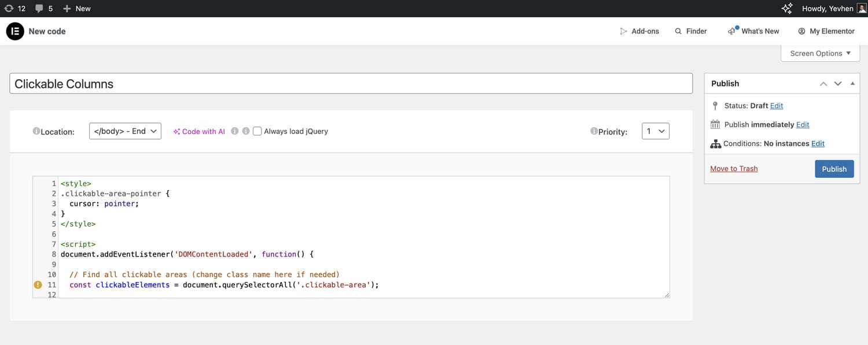This screenshot has height=345, width=868.
Task: Collapse the Publish panel toggle triangle
Action: 852,84
